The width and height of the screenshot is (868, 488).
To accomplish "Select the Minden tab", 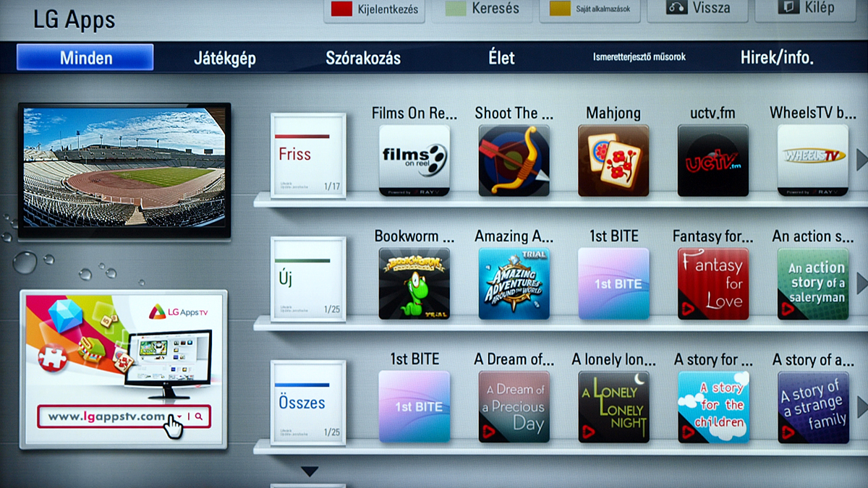I will coord(85,58).
